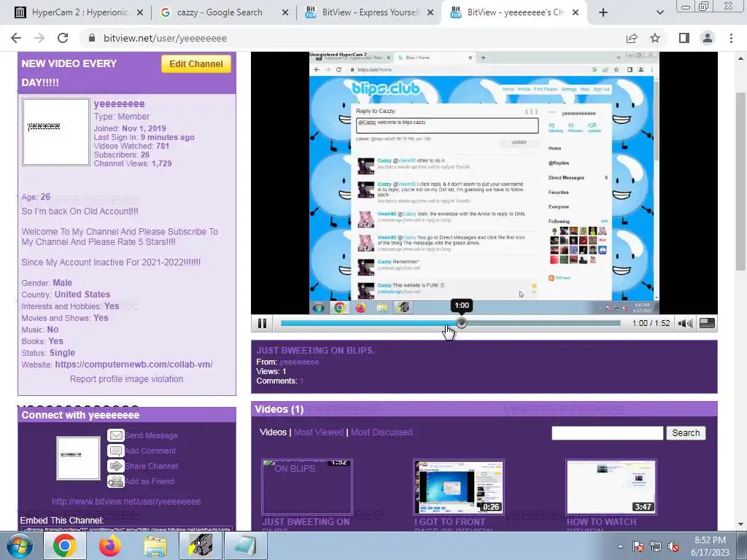Open the Chrome profile avatar icon
This screenshot has height=560, width=747.
(x=708, y=38)
